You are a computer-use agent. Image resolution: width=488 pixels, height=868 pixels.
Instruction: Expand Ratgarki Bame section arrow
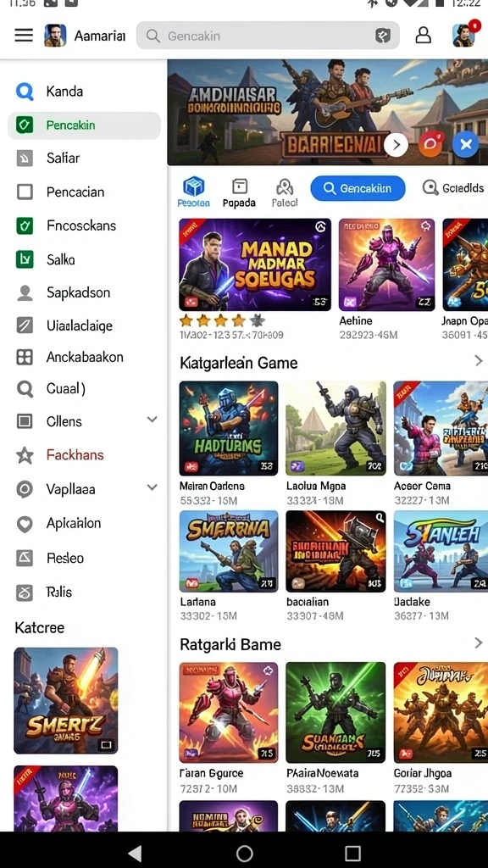point(478,643)
